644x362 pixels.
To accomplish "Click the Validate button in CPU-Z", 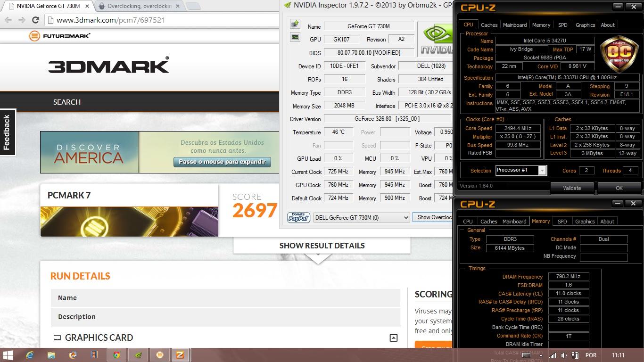I will tap(572, 188).
